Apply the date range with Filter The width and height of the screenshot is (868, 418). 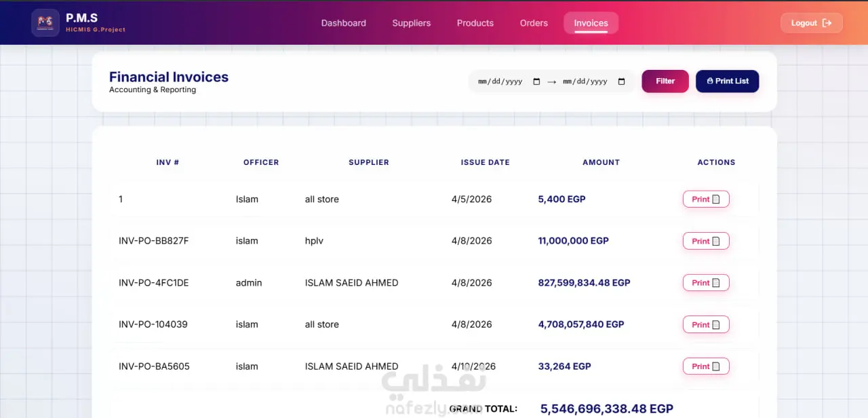[665, 81]
